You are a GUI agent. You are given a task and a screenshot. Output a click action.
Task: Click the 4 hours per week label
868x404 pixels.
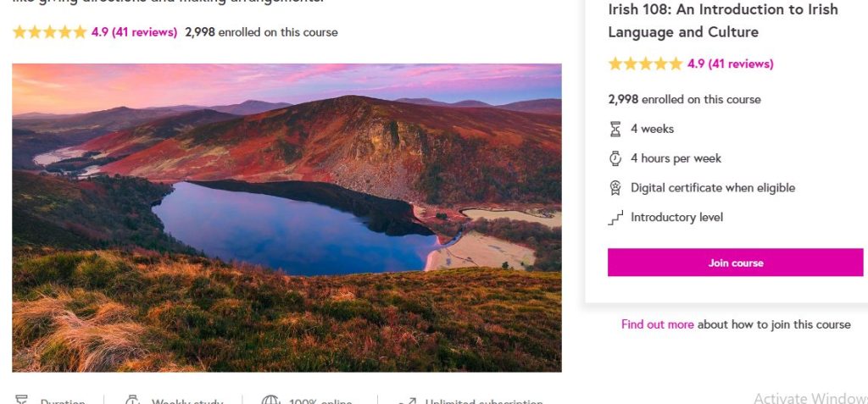[x=676, y=158]
